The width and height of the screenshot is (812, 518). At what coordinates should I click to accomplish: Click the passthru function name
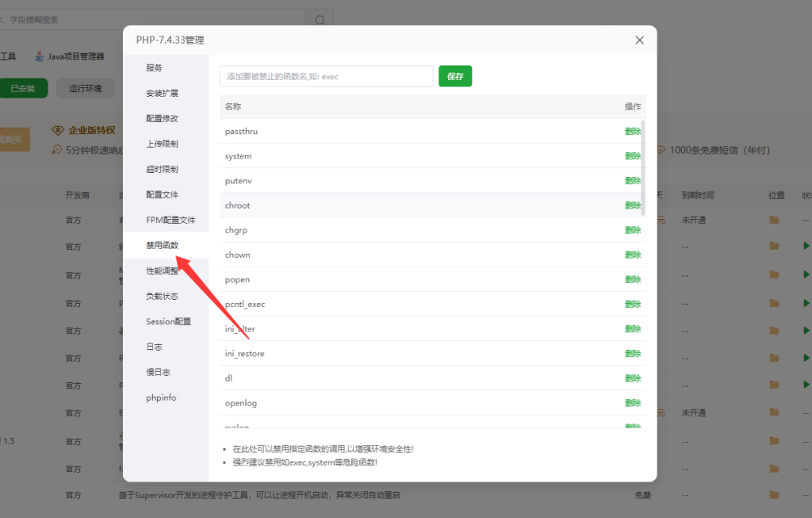point(241,131)
